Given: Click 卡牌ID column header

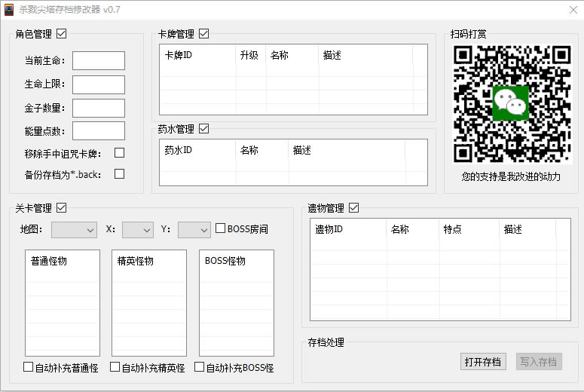Looking at the screenshot, I should click(x=179, y=55).
